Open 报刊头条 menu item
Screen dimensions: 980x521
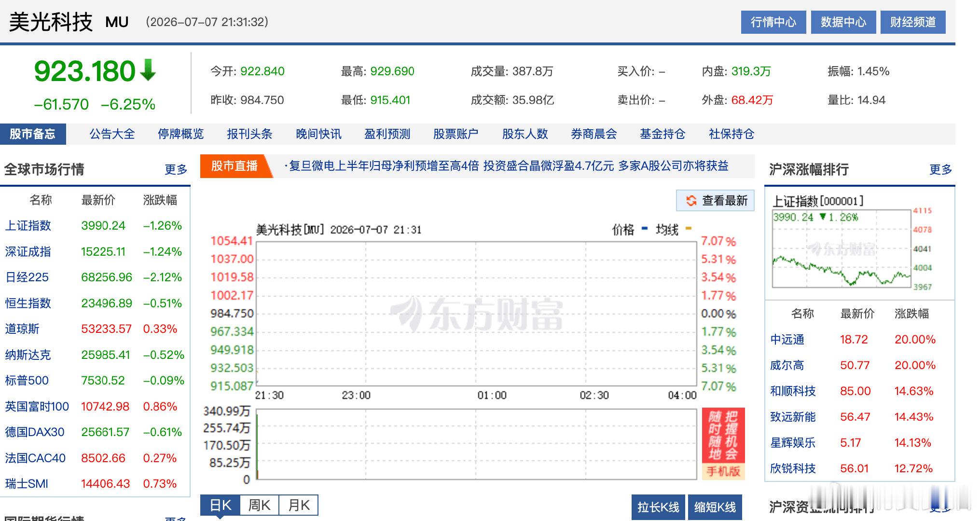point(249,134)
